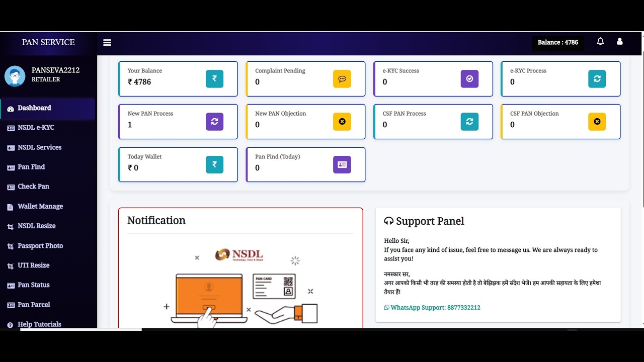This screenshot has width=644, height=362.
Task: Open NSDL e-KYC menu item
Action: click(48, 128)
